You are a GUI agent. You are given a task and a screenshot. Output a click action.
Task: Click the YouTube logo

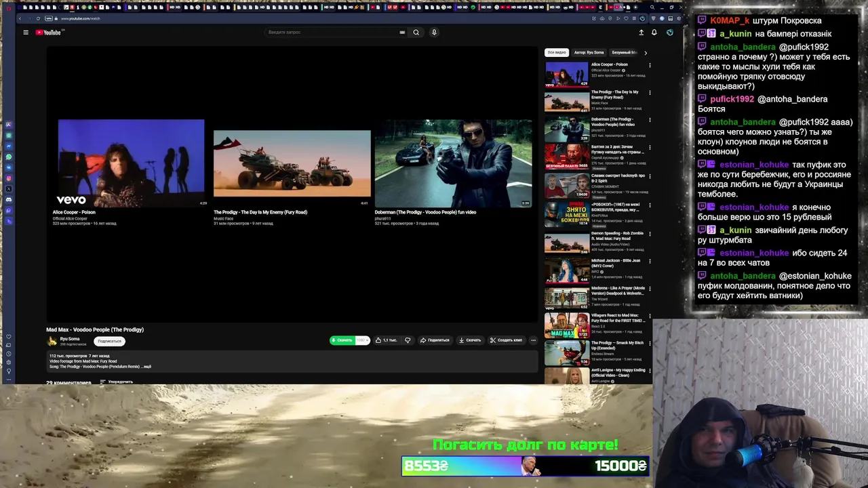point(48,32)
